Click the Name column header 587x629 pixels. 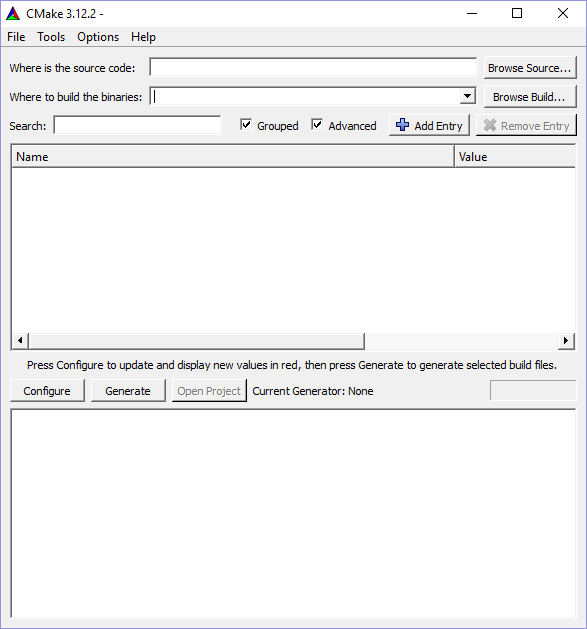coord(233,156)
